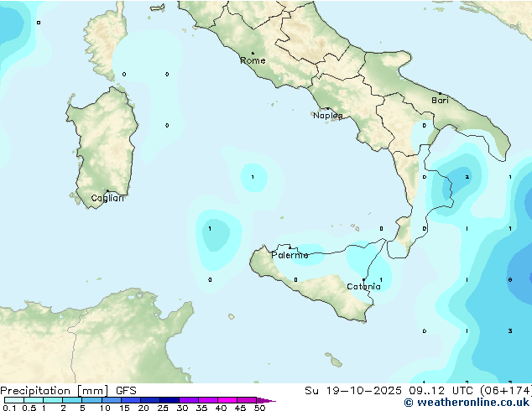Select the Catania city label
This screenshot has width=532, height=411.
(x=363, y=287)
